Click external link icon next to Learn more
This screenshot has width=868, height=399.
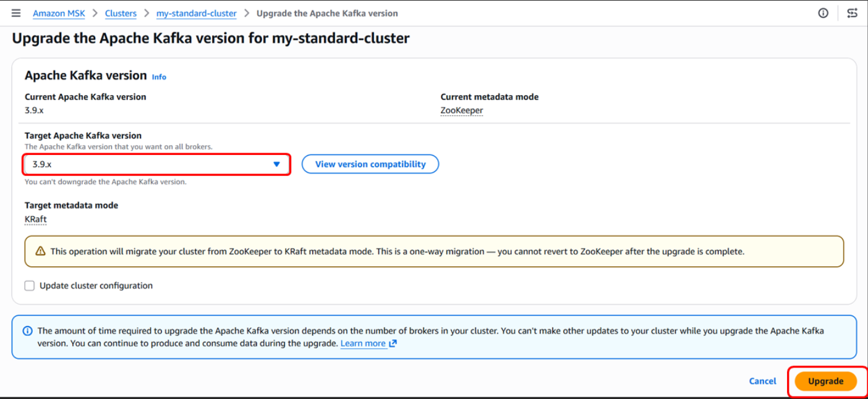coord(393,343)
